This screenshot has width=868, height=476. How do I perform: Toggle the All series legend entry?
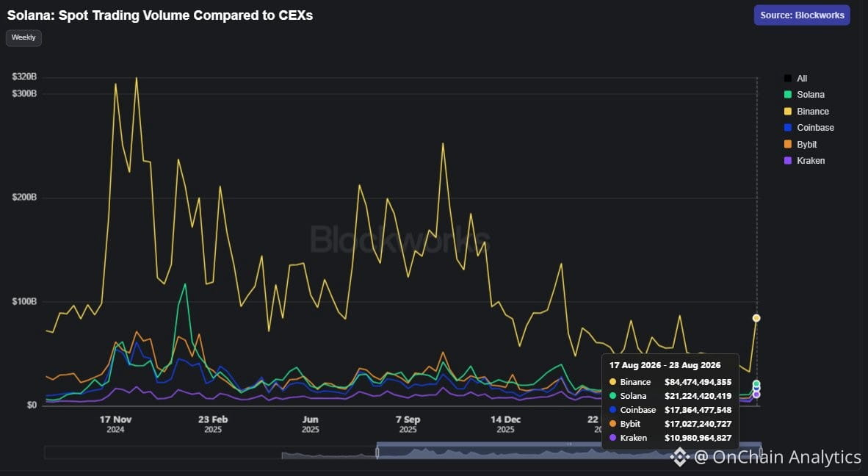(x=795, y=79)
